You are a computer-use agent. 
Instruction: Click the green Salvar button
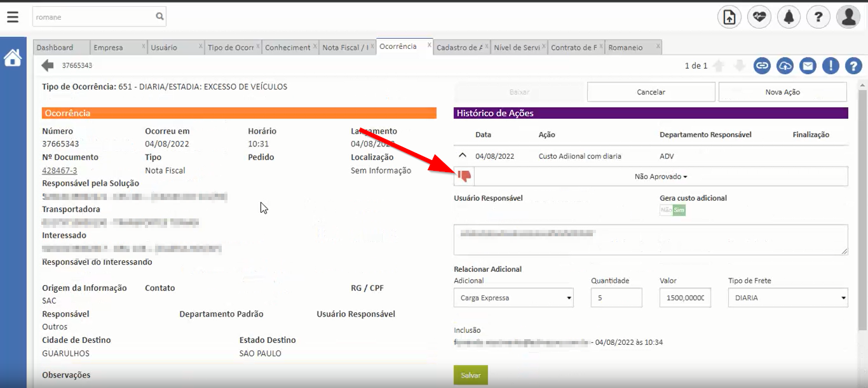point(470,375)
